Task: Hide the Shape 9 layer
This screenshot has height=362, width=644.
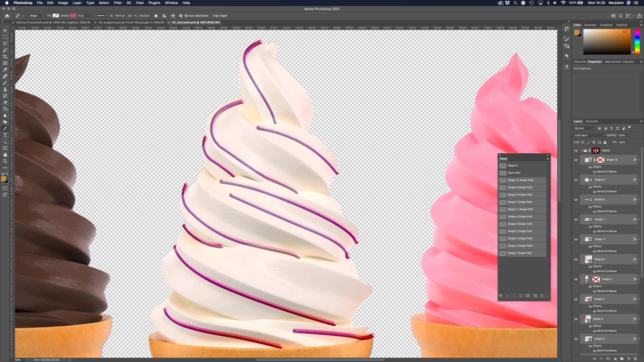Action: coord(576,180)
